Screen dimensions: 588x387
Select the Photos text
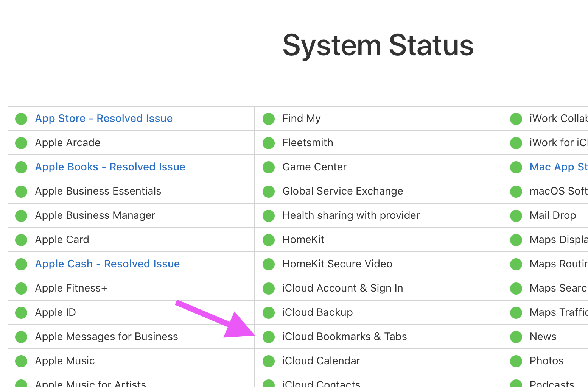pyautogui.click(x=547, y=361)
